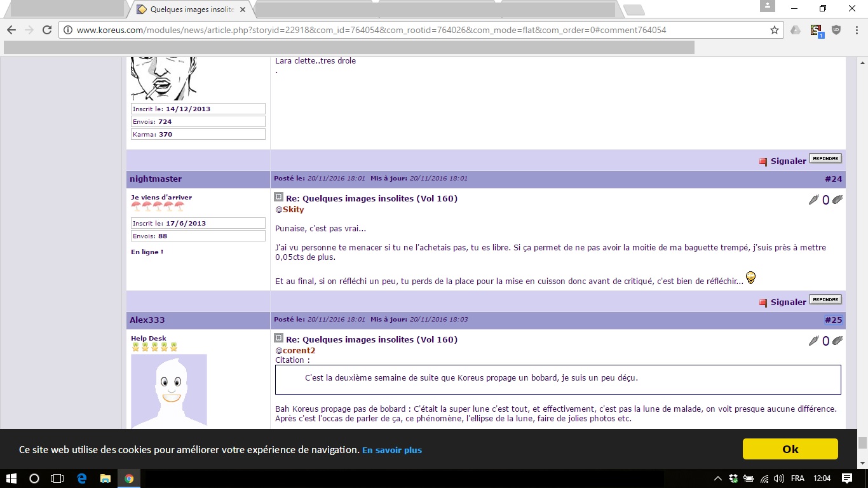Open the En savoir plus cookie link

click(392, 450)
